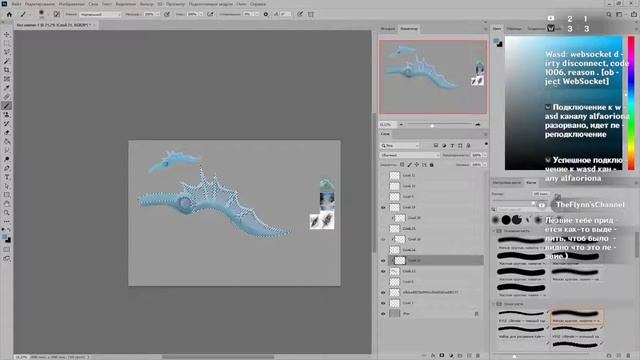
Task: Open brush settings panel from options bar
Action: [x=57, y=14]
